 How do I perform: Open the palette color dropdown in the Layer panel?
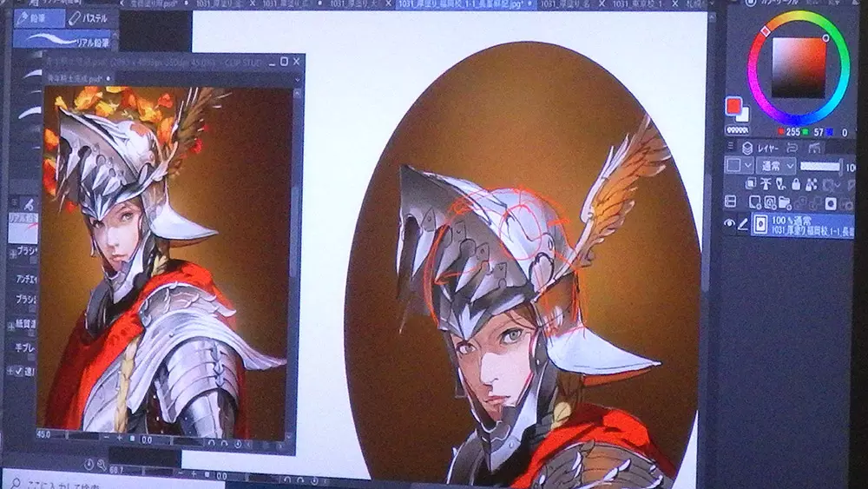click(740, 165)
